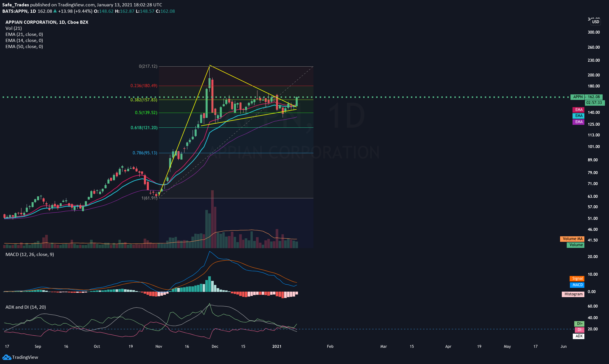This screenshot has width=609, height=364.
Task: Click the pink DI- label
Action: (x=579, y=330)
